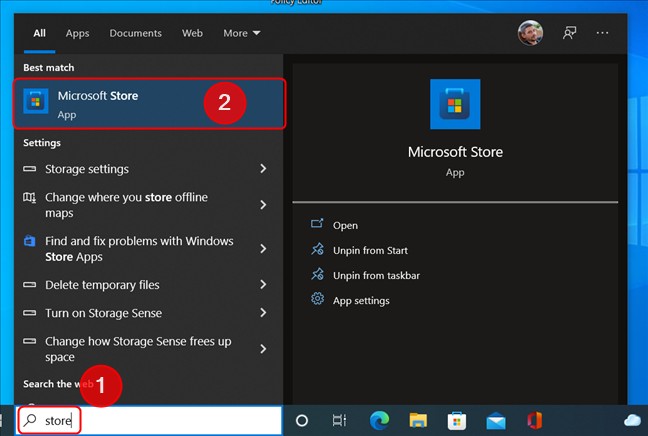Click the large Microsoft Store tile in preview pane

(455, 104)
